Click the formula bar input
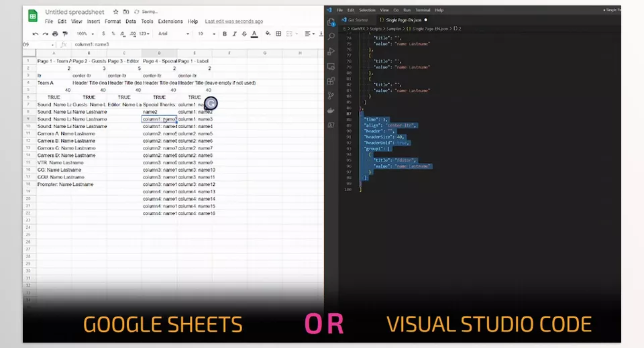The width and height of the screenshot is (644, 348). 197,44
